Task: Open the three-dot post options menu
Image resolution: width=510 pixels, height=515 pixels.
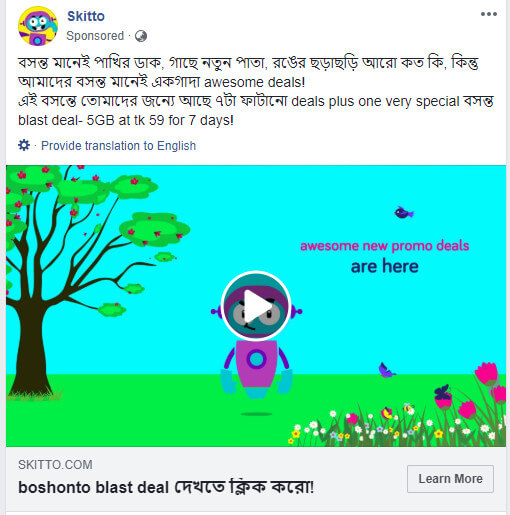Action: (489, 14)
